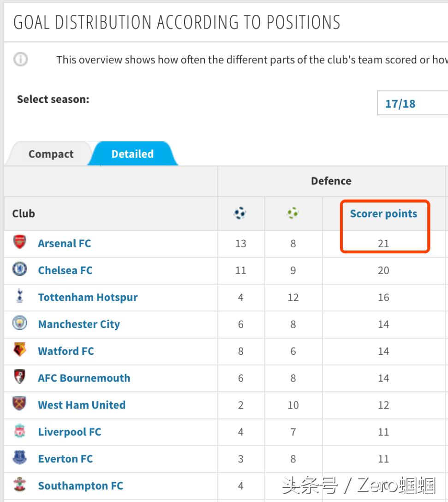Click the info icon beside overview text

click(x=20, y=60)
